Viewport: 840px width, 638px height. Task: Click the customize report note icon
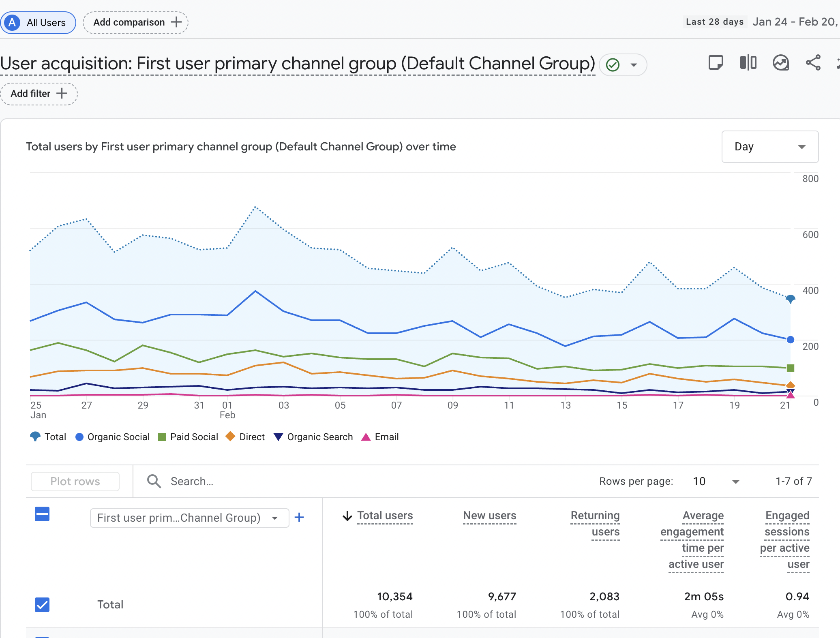tap(716, 63)
